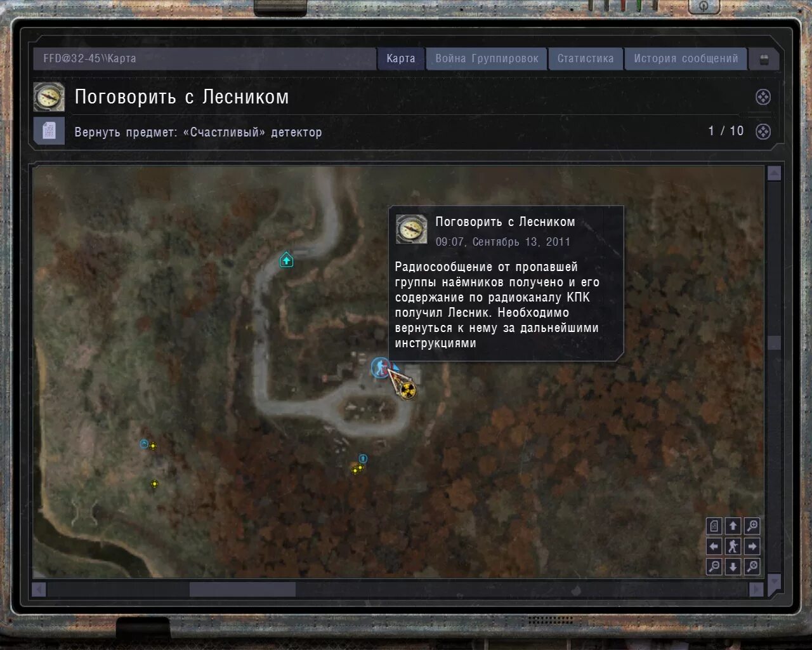Select the teal house marker on the map
The image size is (812, 650).
[x=287, y=260]
